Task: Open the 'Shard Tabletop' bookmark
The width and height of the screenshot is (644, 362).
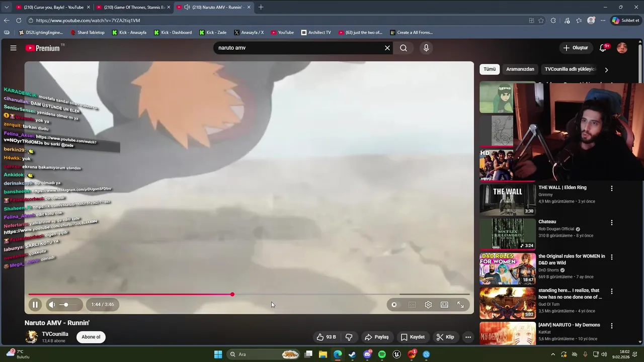Action: click(x=88, y=32)
